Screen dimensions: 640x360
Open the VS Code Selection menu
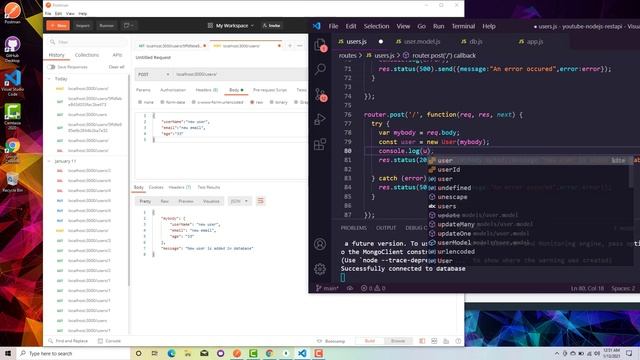[x=376, y=26]
